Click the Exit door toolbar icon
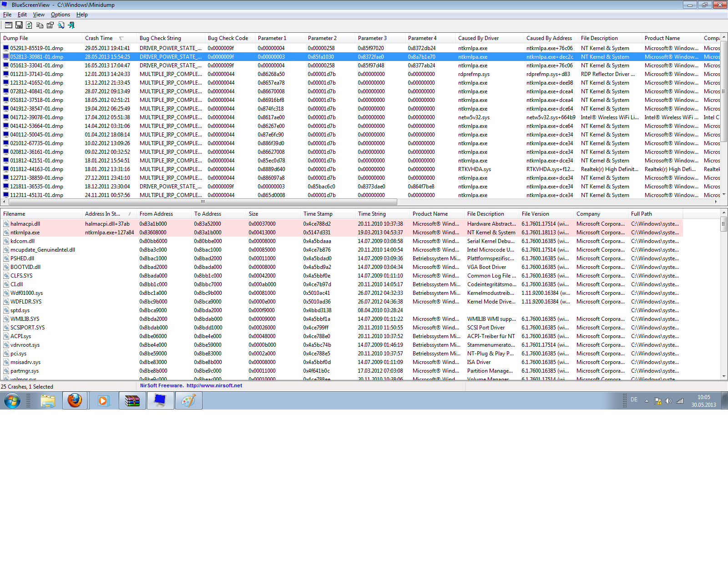This screenshot has height=572, width=728. click(x=71, y=25)
